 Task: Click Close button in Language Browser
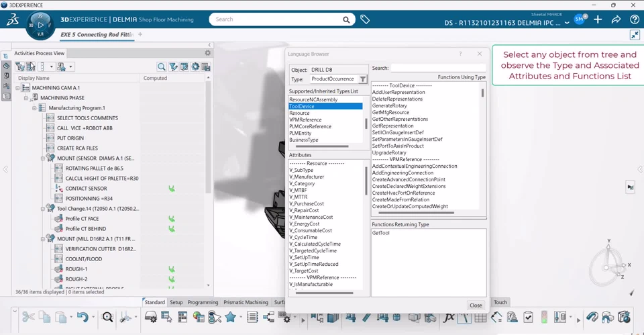click(x=476, y=305)
